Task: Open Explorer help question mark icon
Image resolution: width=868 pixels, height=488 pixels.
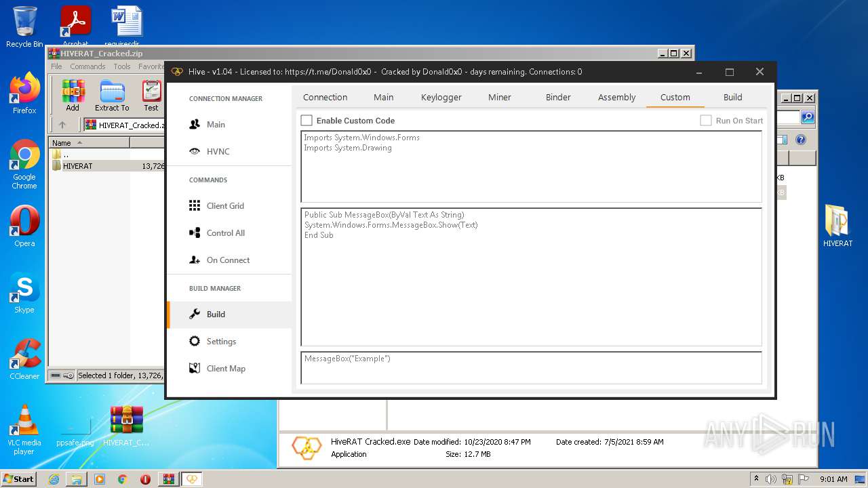Action: click(x=801, y=140)
